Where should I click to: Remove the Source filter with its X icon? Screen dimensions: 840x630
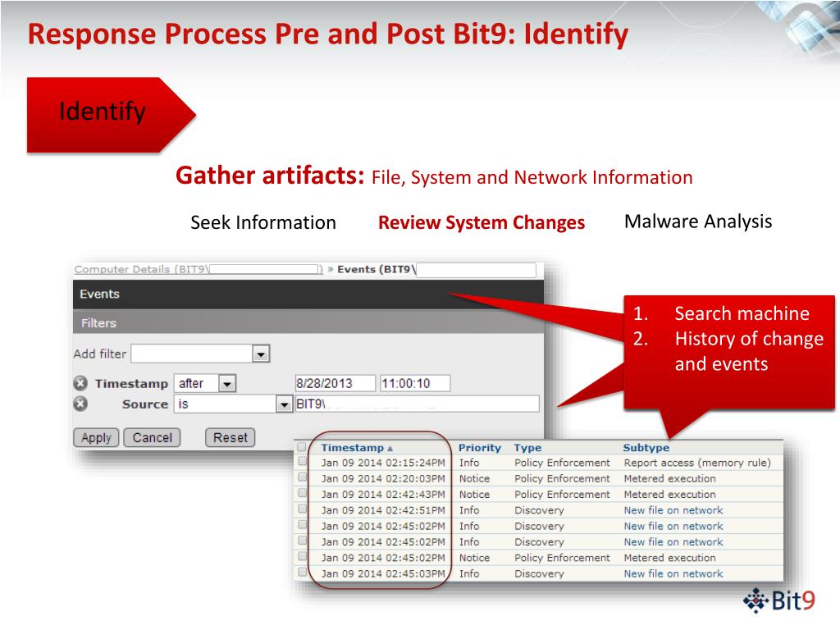point(80,404)
